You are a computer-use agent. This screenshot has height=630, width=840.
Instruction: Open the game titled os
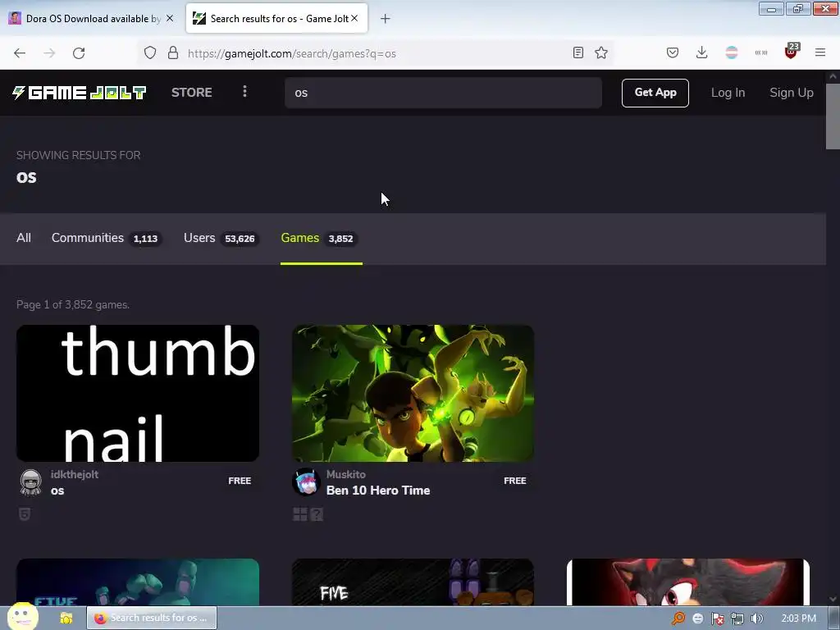pos(57,491)
